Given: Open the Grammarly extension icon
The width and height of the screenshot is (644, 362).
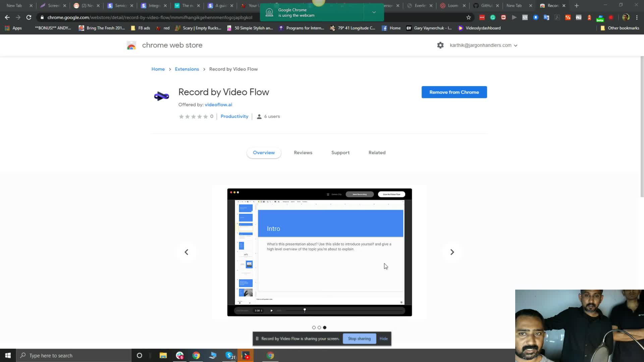Looking at the screenshot, I should (493, 17).
